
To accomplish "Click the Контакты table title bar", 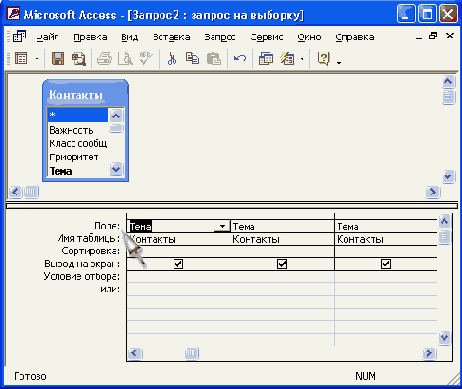I will (85, 94).
